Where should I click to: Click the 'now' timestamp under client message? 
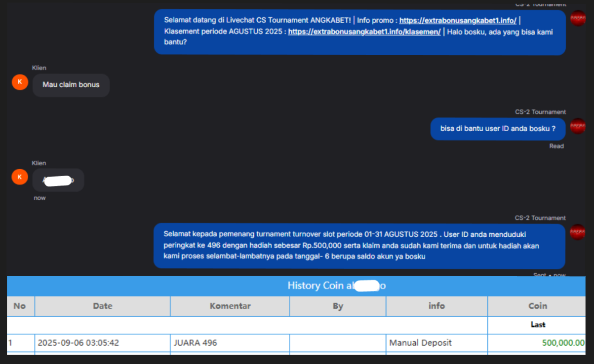pos(40,198)
